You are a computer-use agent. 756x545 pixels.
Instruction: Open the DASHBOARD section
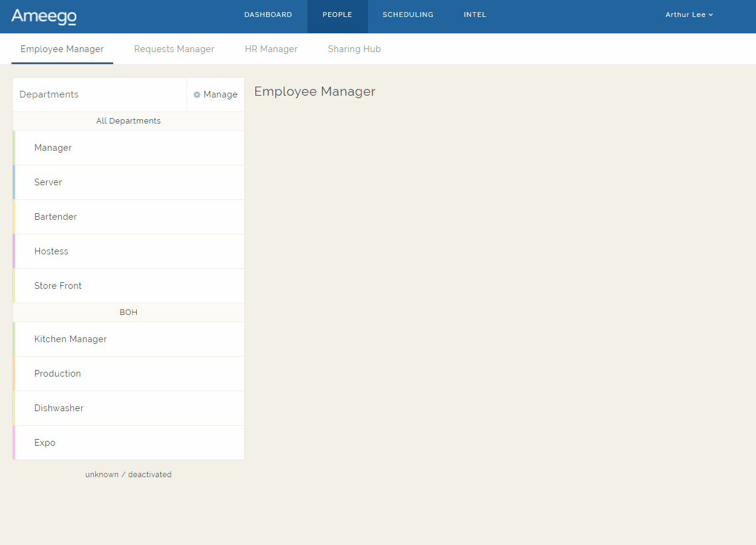(x=268, y=15)
